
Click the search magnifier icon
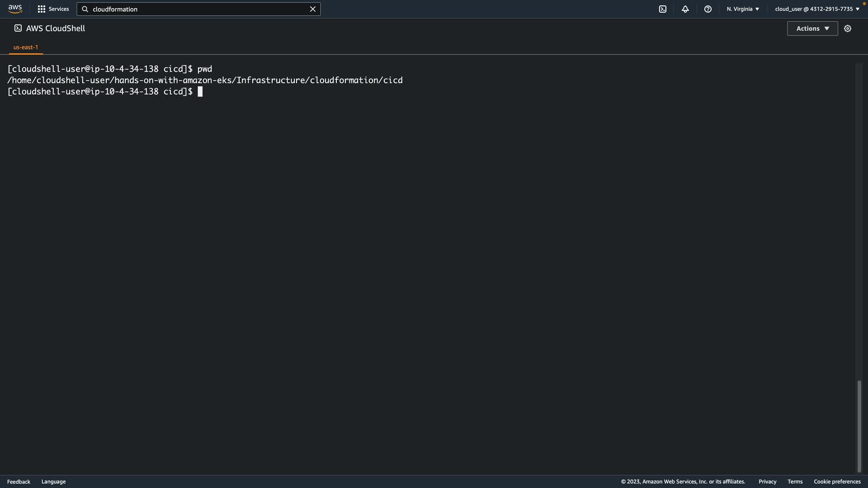(x=85, y=9)
